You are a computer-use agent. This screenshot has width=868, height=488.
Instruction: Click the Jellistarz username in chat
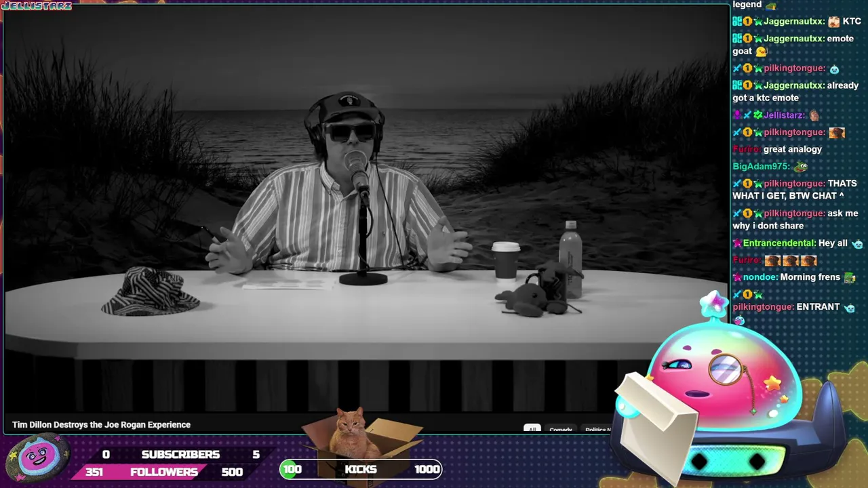point(785,115)
